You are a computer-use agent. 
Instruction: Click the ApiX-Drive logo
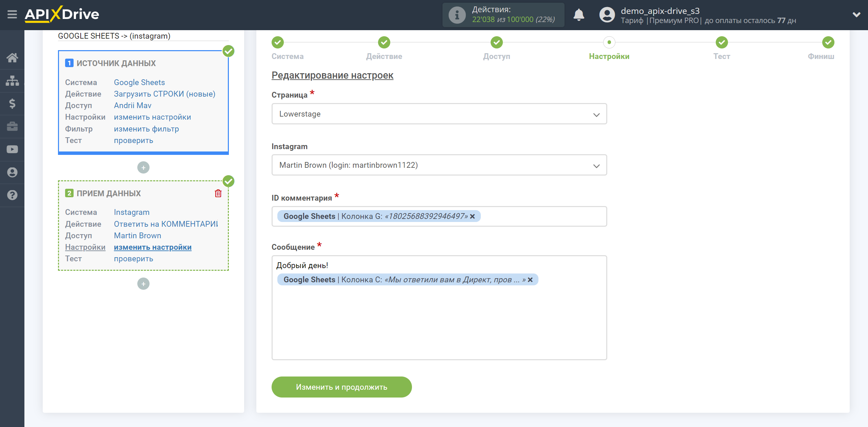pyautogui.click(x=62, y=14)
